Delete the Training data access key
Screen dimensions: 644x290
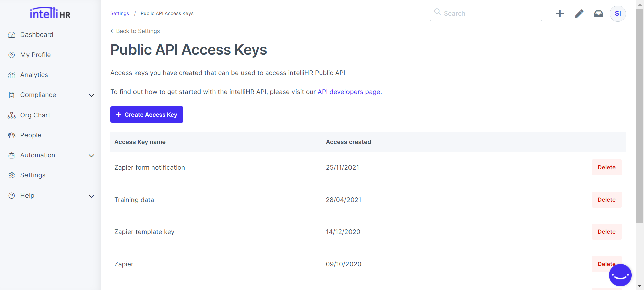point(606,200)
